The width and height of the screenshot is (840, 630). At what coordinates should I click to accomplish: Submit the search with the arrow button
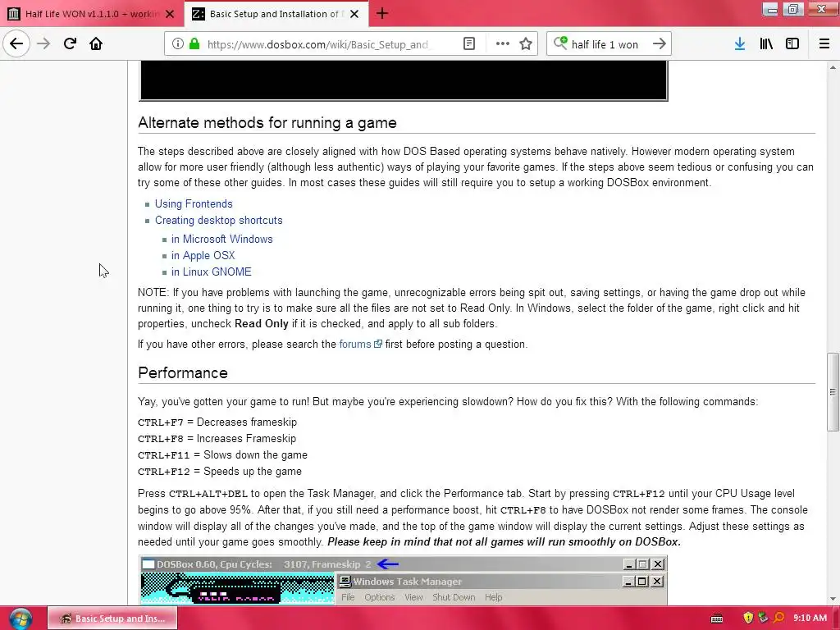click(x=660, y=44)
